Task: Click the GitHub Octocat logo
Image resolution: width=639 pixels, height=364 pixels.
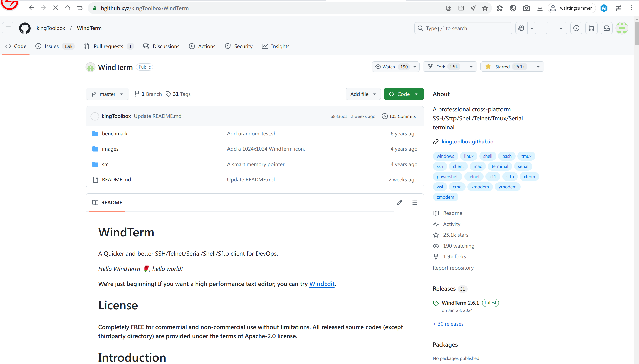Action: pyautogui.click(x=25, y=28)
